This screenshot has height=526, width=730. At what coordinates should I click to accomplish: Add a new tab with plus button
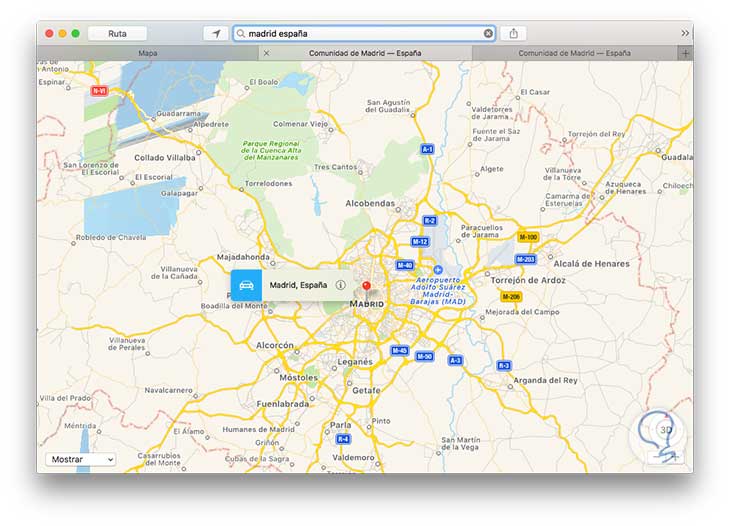point(685,53)
